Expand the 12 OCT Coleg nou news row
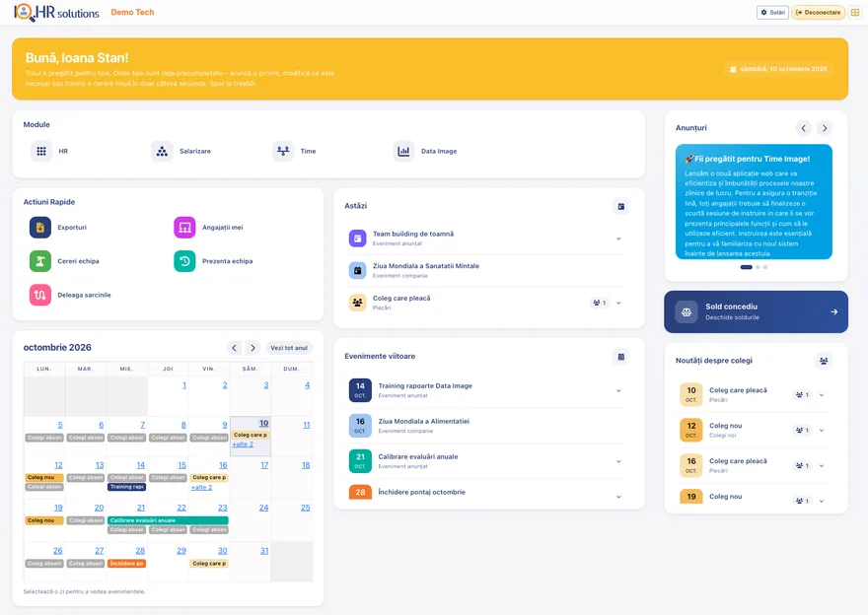Screen dimensions: 868x615 click(x=822, y=431)
